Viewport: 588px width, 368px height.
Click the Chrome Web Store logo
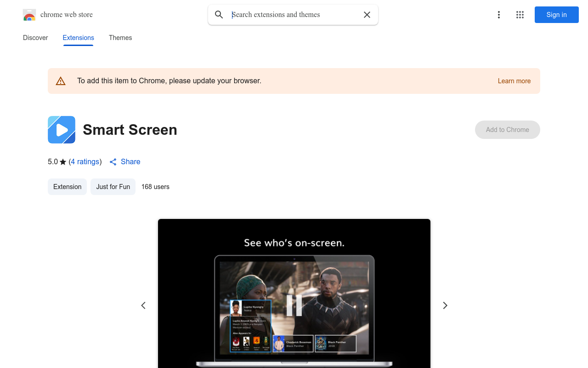[x=29, y=15]
